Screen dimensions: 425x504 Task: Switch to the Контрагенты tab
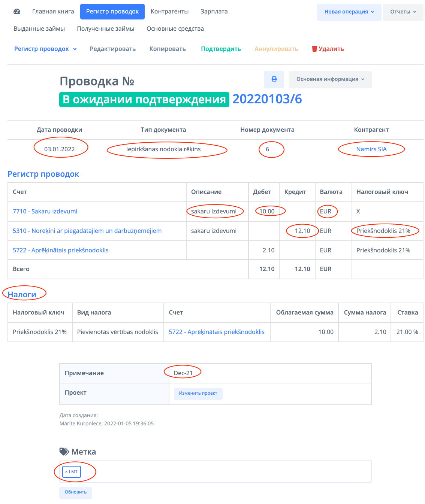point(169,12)
